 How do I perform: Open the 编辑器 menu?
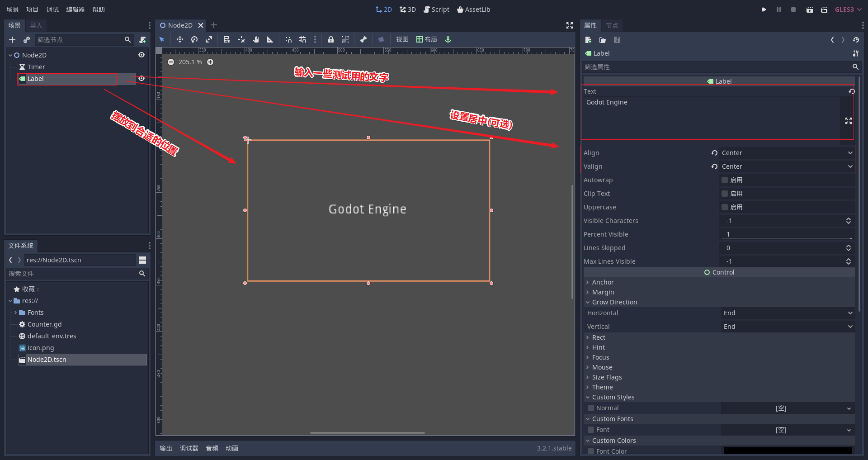pyautogui.click(x=75, y=9)
